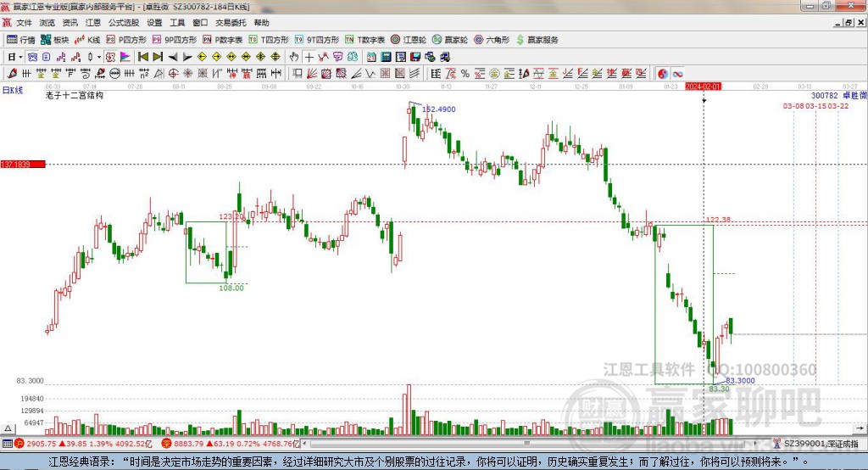Open the 交易委托 menu

coord(231,23)
